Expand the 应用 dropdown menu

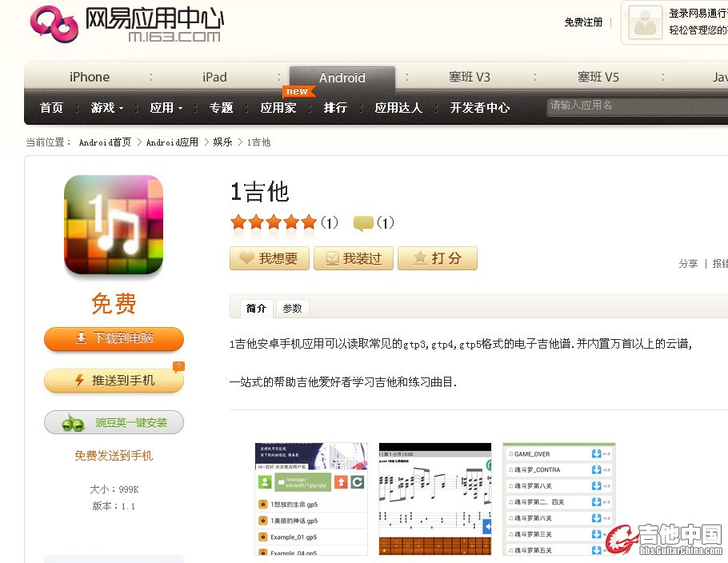click(x=166, y=108)
